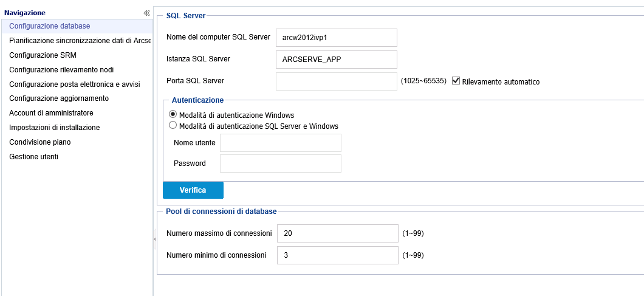Edit Numero massimo di connessioni field
This screenshot has width=644, height=296.
(x=338, y=233)
